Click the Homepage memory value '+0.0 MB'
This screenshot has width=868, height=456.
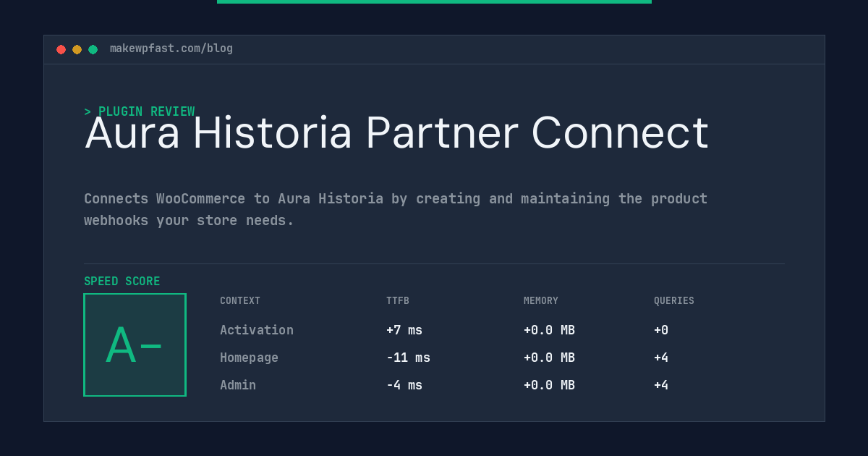click(549, 358)
